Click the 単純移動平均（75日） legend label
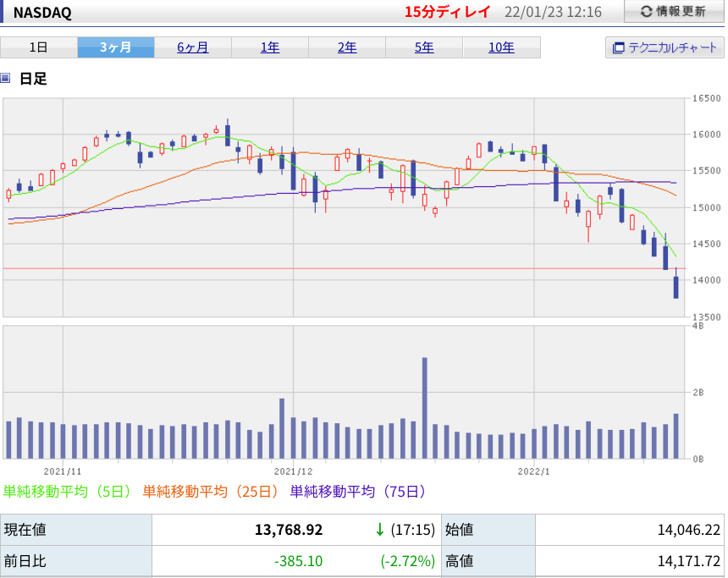Image resolution: width=728 pixels, height=578 pixels. click(358, 491)
